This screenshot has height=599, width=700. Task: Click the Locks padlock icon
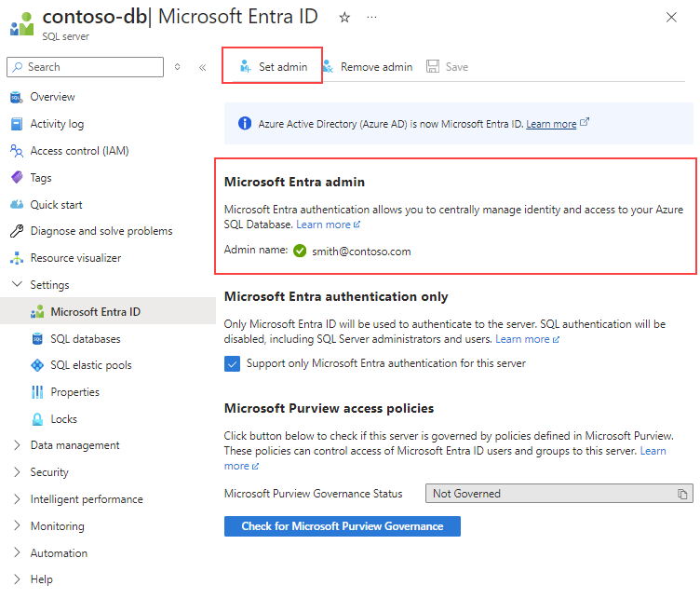click(37, 419)
